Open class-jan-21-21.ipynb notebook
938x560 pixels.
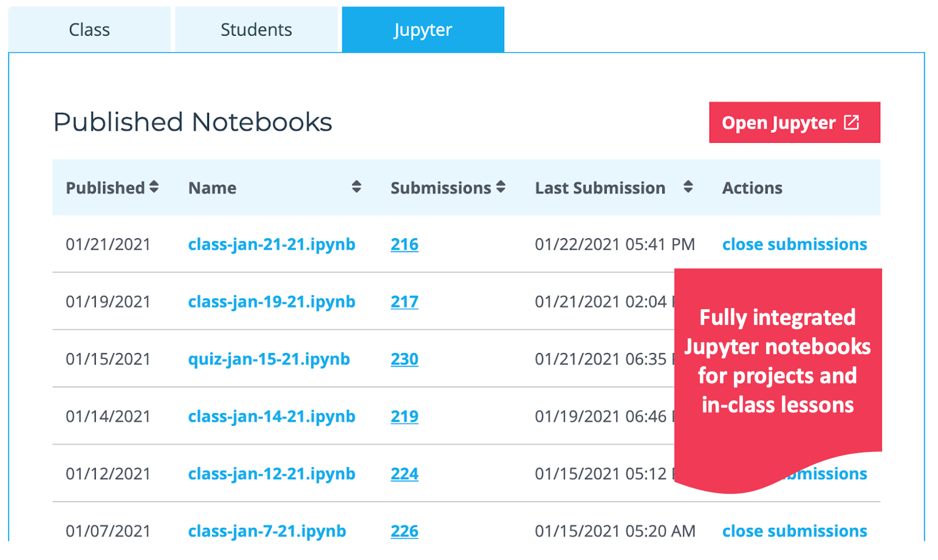coord(272,245)
